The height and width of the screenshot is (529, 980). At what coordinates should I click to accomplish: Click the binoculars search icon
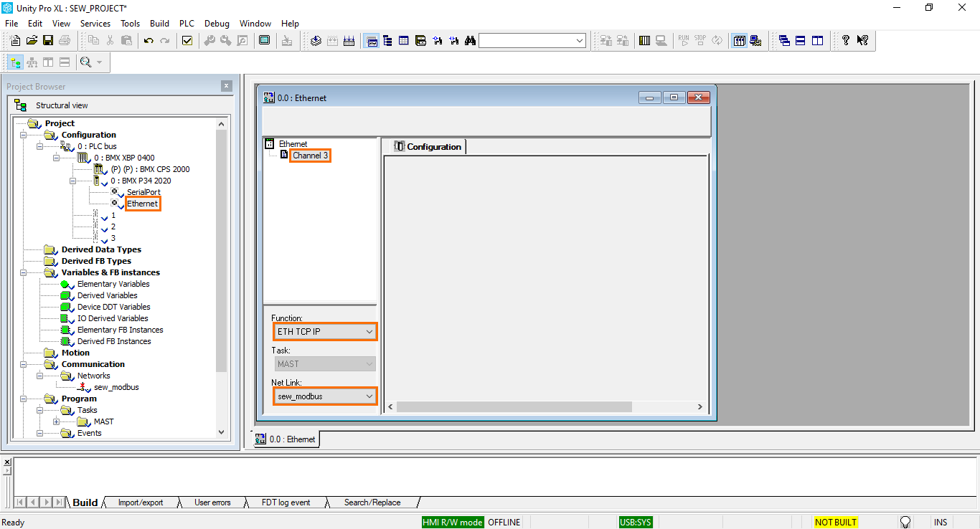tap(470, 41)
